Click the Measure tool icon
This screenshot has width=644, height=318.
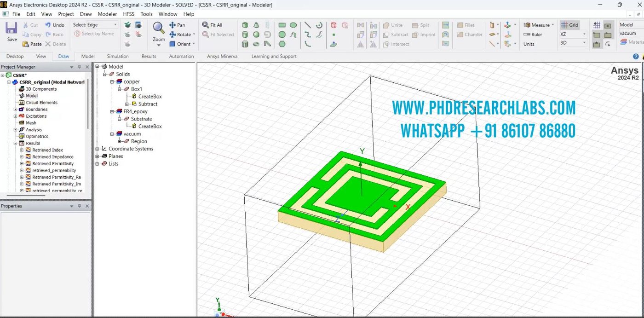[x=527, y=25]
